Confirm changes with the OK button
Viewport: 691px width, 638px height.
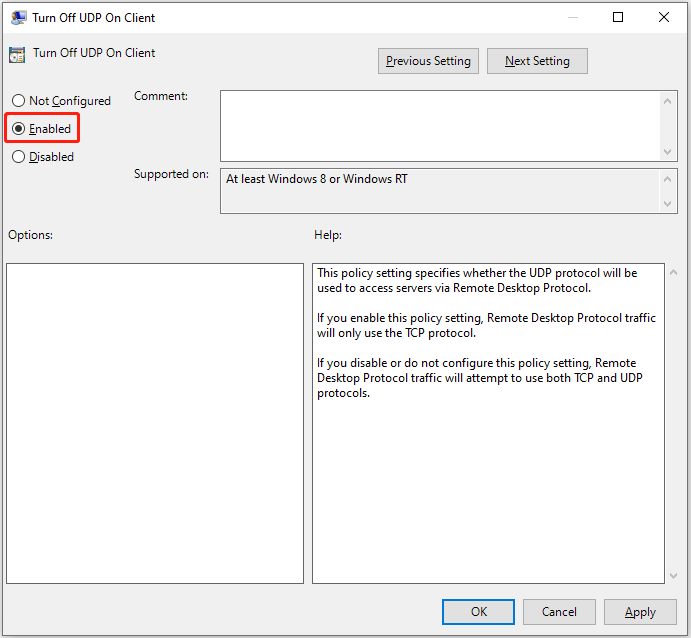[478, 612]
